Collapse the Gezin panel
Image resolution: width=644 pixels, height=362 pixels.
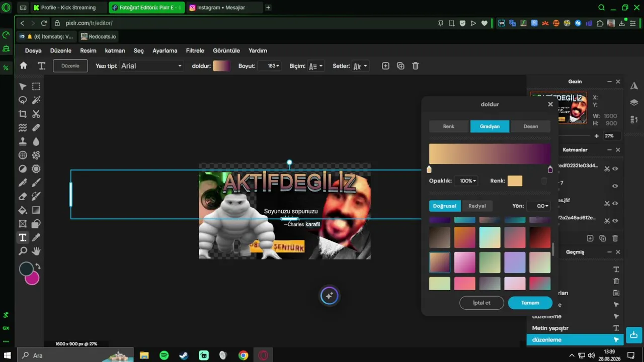pos(609,81)
